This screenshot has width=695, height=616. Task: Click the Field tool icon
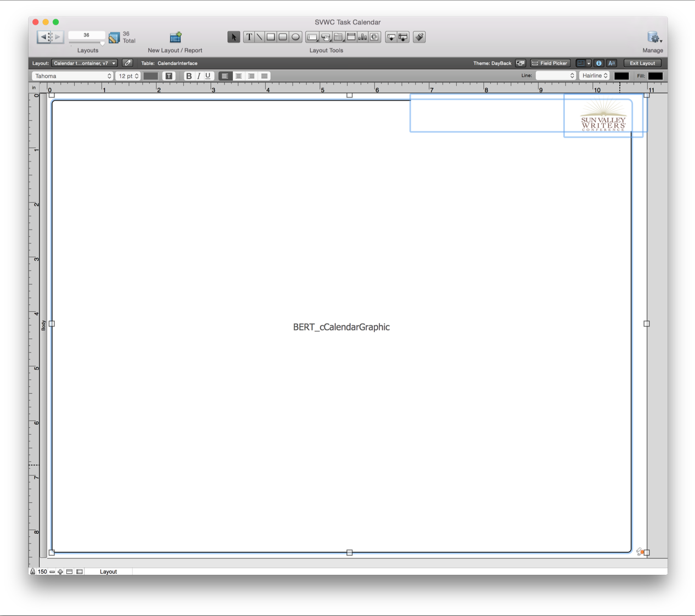coord(391,37)
